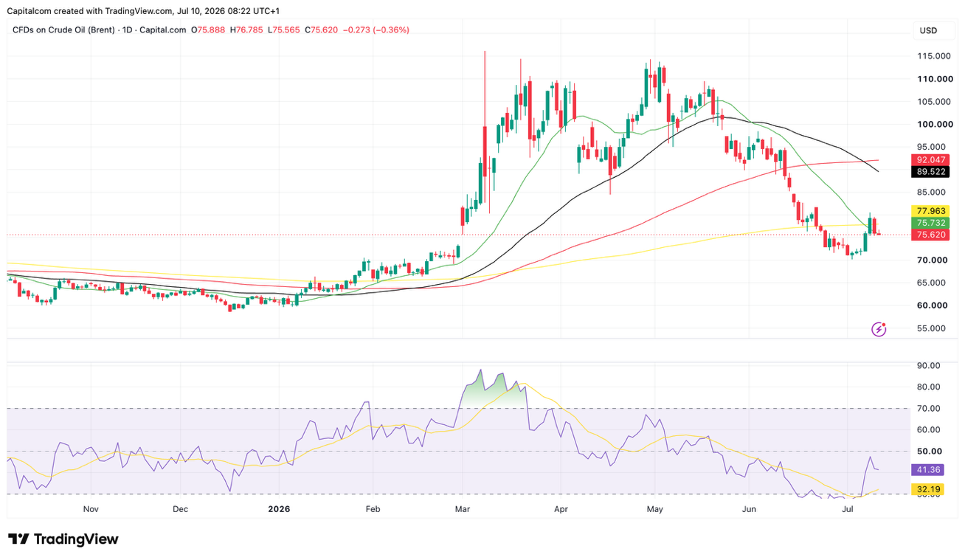Click the 2026 label on time axis
This screenshot has height=560, width=965.
point(279,509)
